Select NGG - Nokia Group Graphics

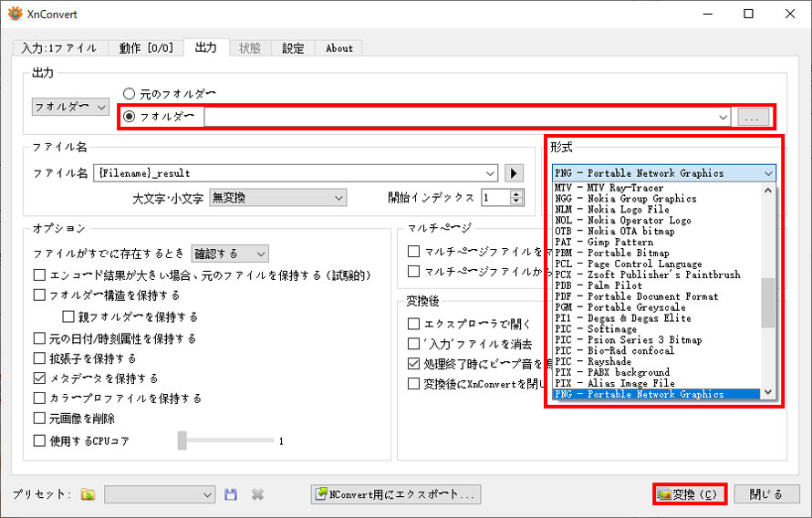tap(657, 199)
